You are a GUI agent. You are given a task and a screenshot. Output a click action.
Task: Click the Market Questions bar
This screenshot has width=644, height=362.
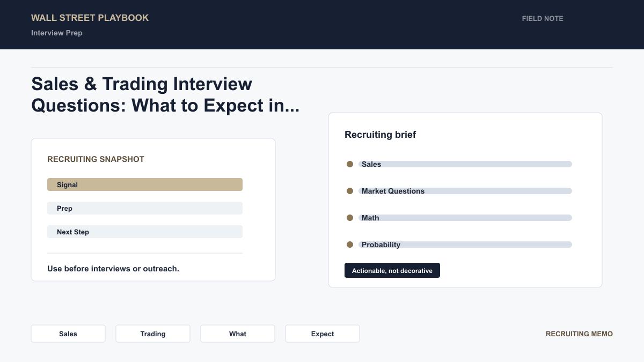pyautogui.click(x=465, y=191)
